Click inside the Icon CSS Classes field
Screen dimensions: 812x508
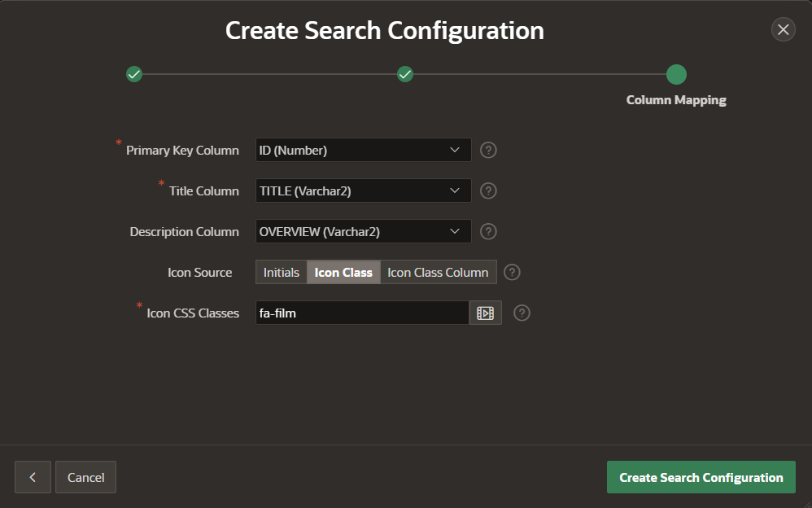(x=358, y=313)
